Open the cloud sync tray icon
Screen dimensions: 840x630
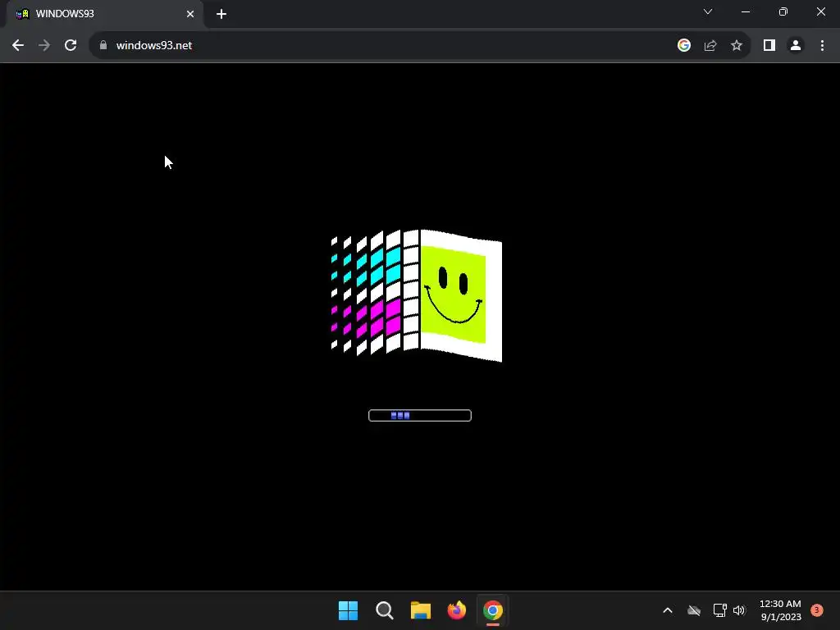coord(694,610)
